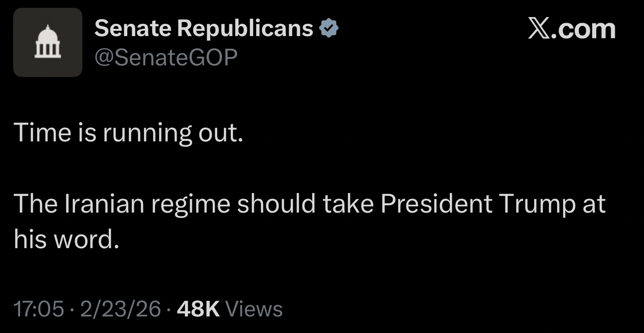This screenshot has width=644, height=333.
Task: Click the 17:05 post timestamp
Action: (39, 309)
